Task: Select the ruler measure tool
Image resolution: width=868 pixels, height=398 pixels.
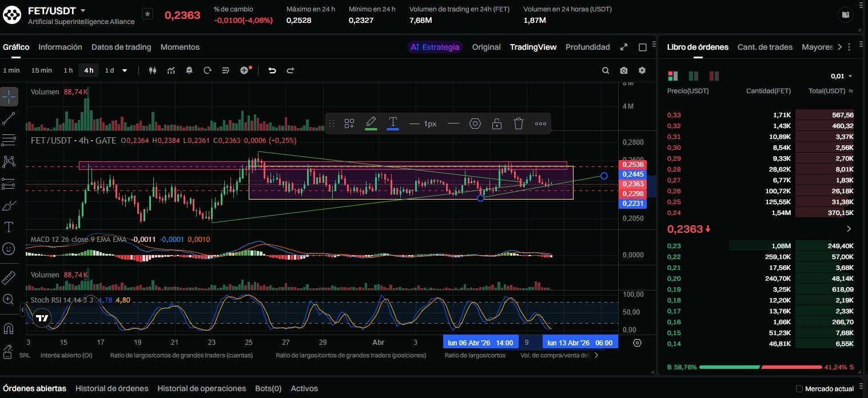Action: pyautogui.click(x=9, y=277)
